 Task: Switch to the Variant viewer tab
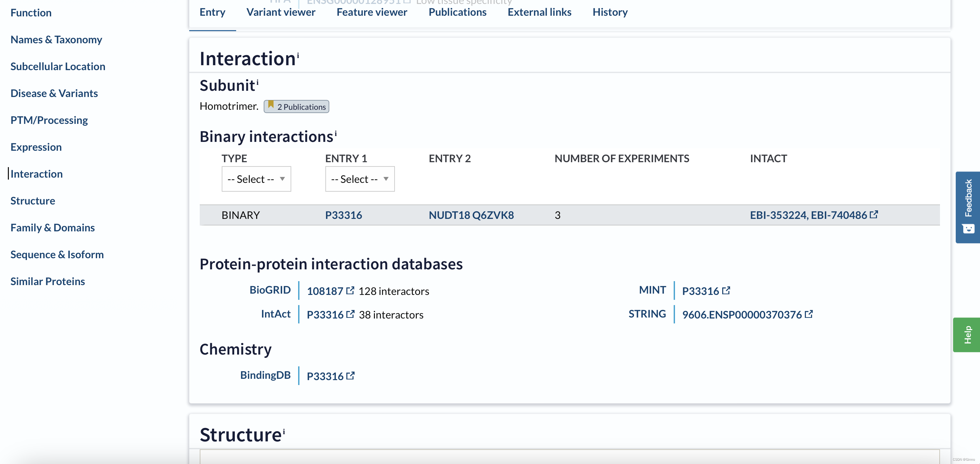click(281, 12)
